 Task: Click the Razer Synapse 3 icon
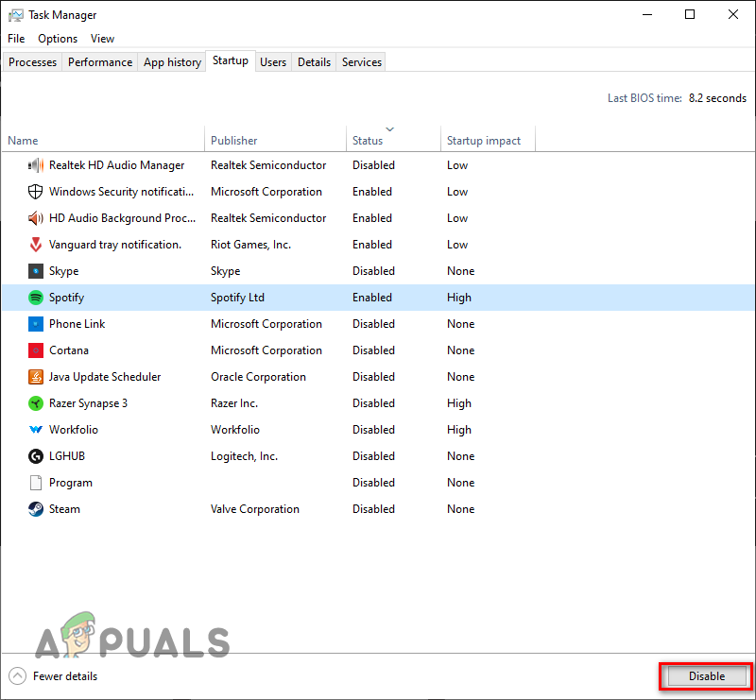[36, 403]
